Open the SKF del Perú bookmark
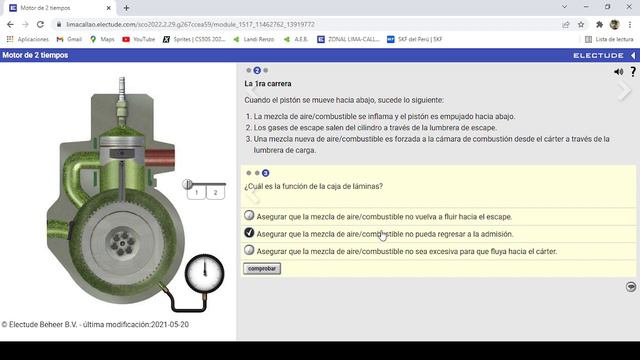Image resolution: width=640 pixels, height=360 pixels. point(415,39)
